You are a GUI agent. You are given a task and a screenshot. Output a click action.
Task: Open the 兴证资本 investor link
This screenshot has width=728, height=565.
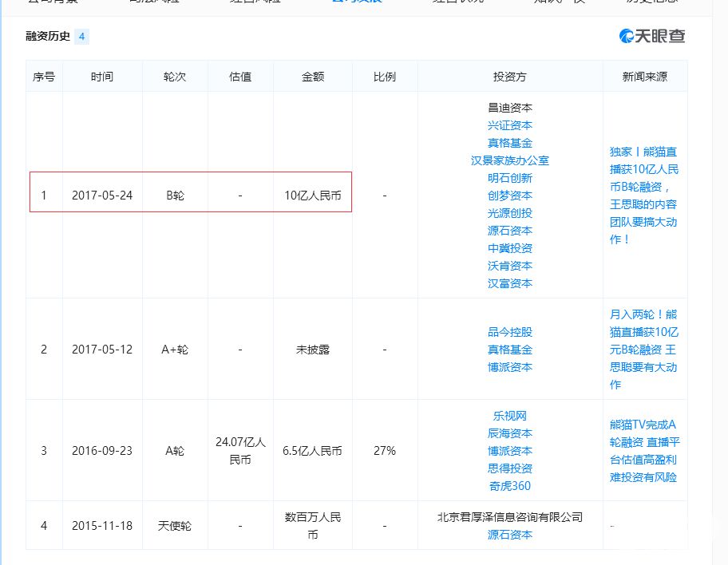pos(510,125)
